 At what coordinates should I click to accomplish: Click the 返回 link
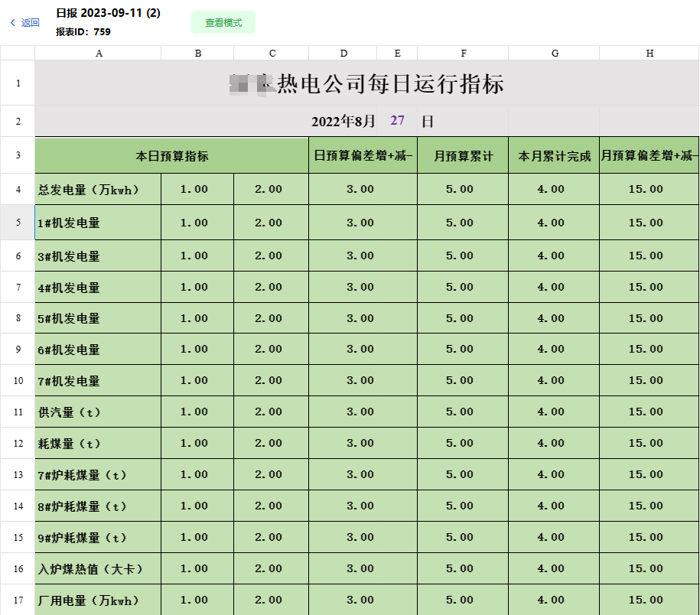tap(28, 23)
